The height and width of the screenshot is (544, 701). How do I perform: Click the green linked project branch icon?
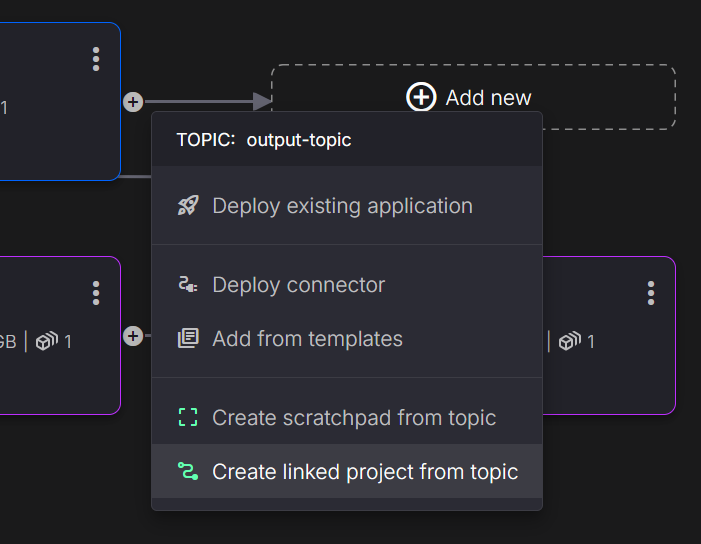188,471
